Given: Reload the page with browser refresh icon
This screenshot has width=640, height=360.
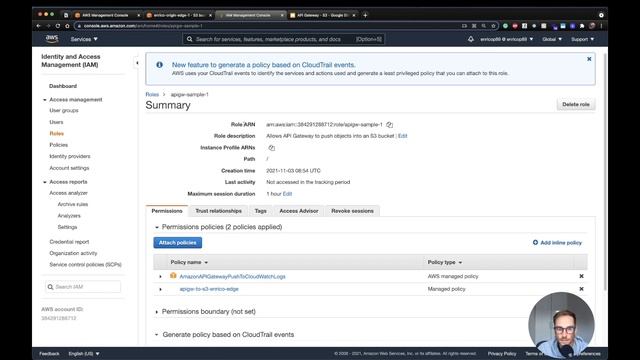Looking at the screenshot, I should pos(58,26).
